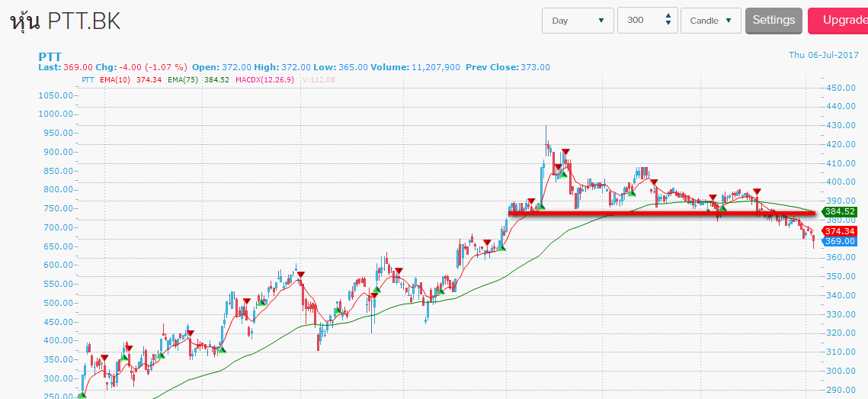
Task: Click the High: 372.00 quote field
Action: point(283,67)
